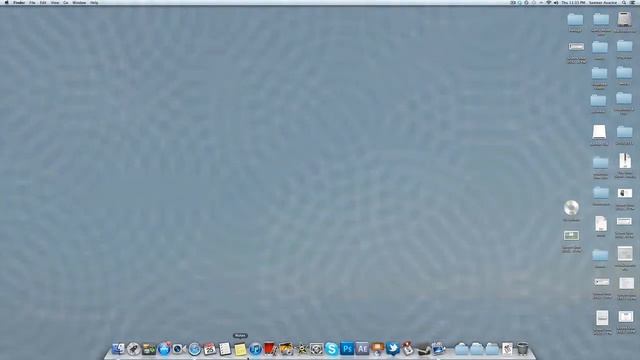Open Safari from the Dock
The width and height of the screenshot is (640, 360).
[x=195, y=349]
